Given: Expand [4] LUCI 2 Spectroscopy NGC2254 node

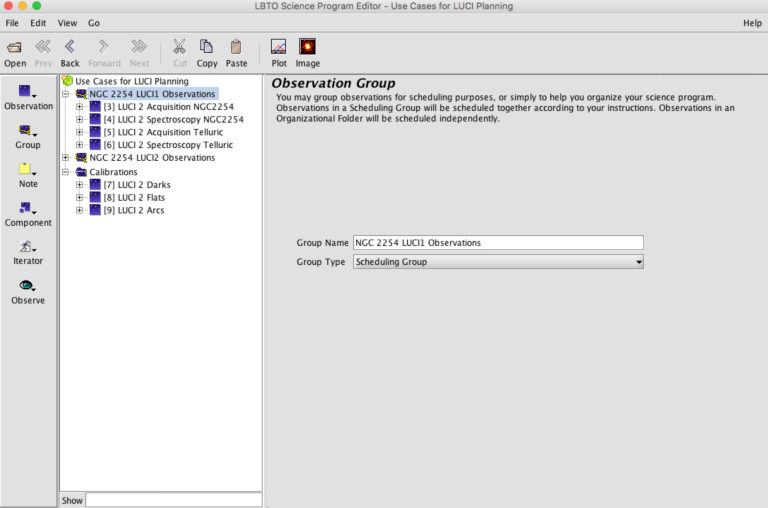Looking at the screenshot, I should tap(79, 119).
